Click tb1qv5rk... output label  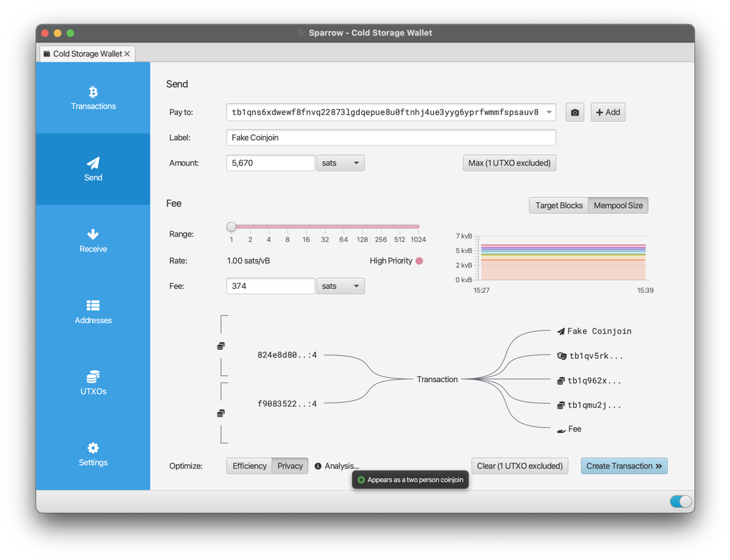pyautogui.click(x=596, y=356)
